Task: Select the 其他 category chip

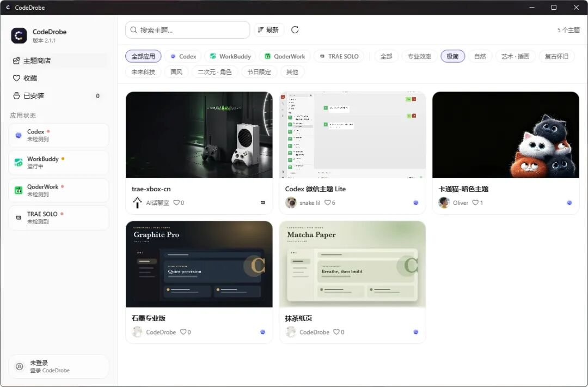Action: [x=292, y=72]
